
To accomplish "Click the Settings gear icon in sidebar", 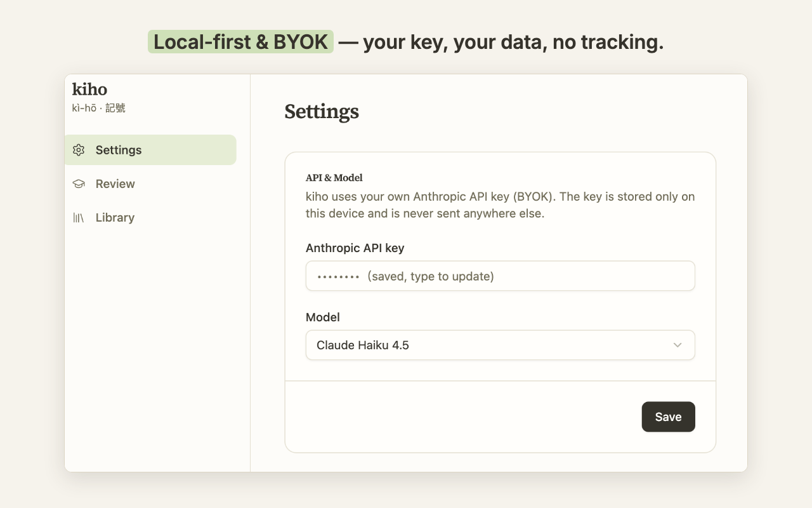I will pyautogui.click(x=79, y=150).
